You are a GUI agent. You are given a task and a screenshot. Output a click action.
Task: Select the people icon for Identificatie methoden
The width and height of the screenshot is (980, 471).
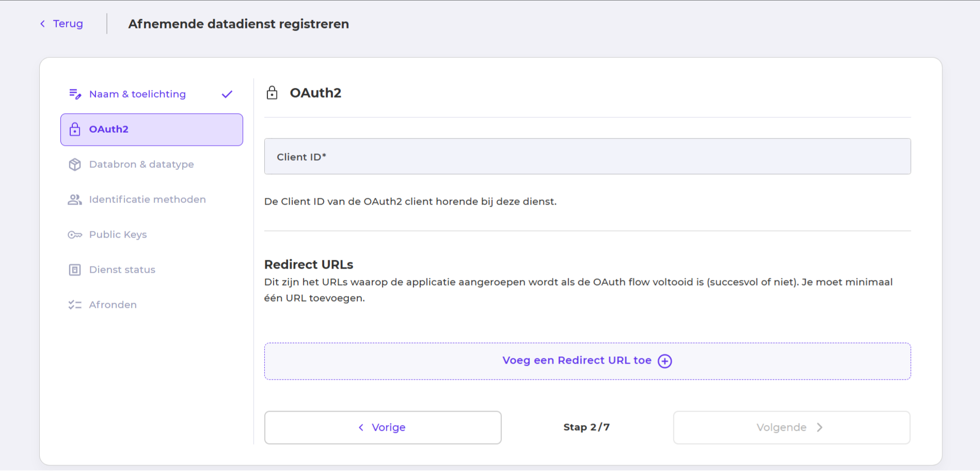pos(74,199)
